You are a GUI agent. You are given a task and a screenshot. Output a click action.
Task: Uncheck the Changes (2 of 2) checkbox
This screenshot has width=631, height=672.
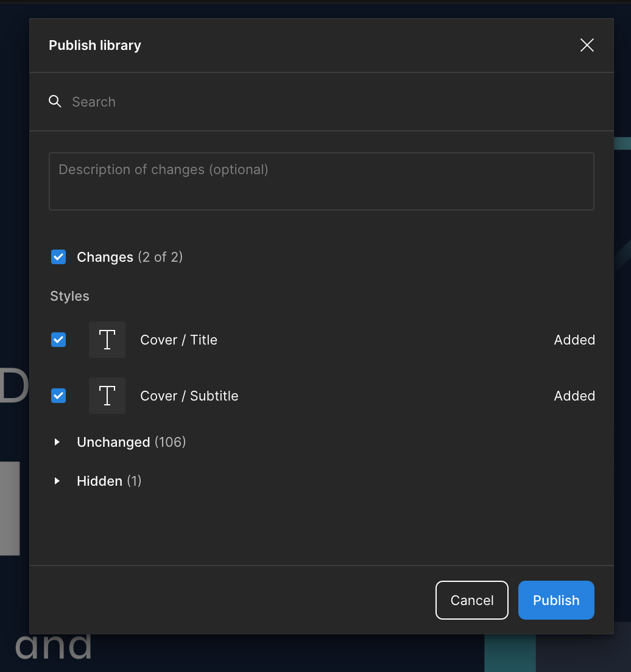[58, 257]
